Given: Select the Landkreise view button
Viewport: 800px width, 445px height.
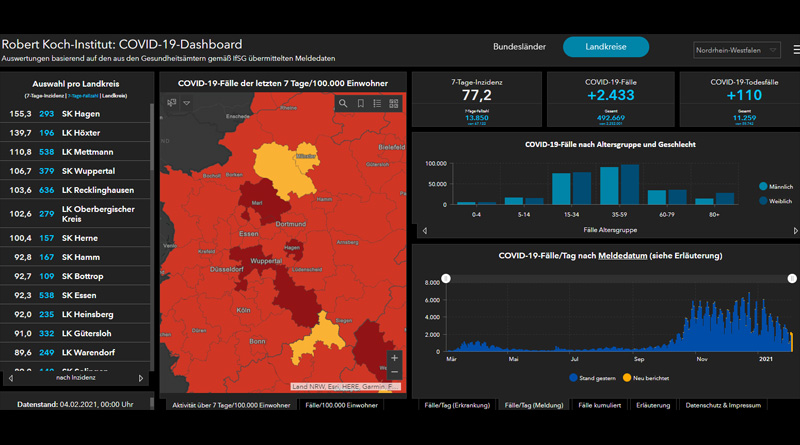Looking at the screenshot, I should click(x=606, y=46).
